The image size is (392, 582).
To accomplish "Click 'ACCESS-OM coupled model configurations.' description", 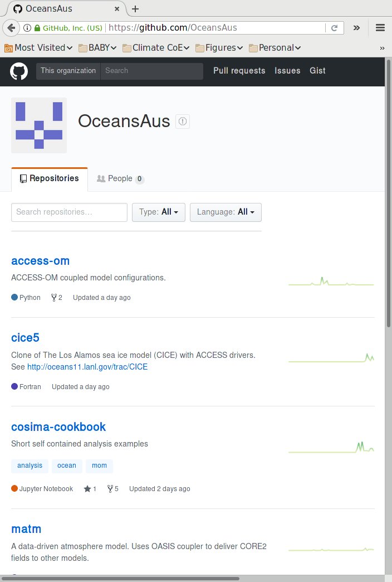I will tap(89, 278).
